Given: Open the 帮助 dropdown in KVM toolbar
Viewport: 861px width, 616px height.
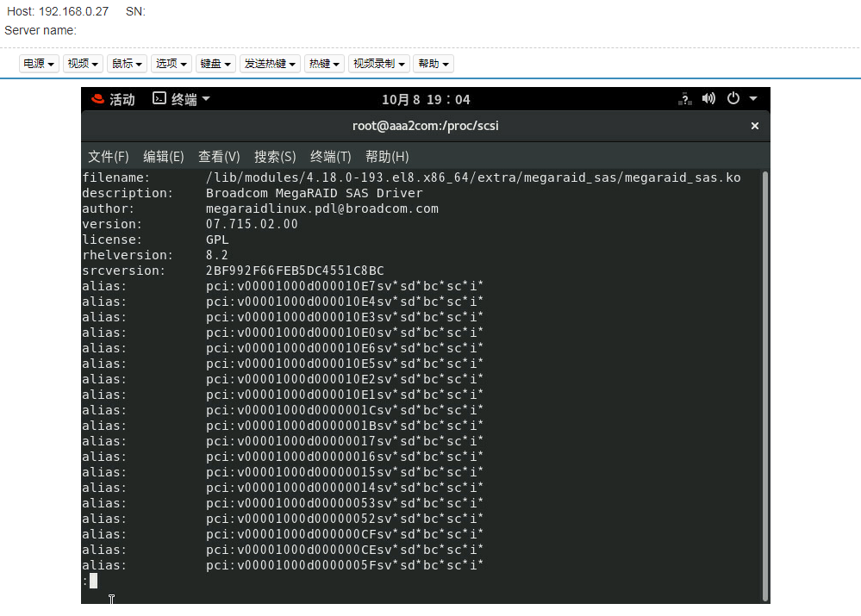Looking at the screenshot, I should pos(434,64).
